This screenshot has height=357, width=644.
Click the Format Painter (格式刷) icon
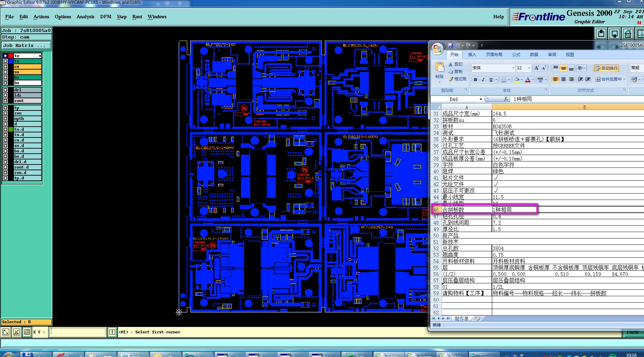pyautogui.click(x=450, y=79)
